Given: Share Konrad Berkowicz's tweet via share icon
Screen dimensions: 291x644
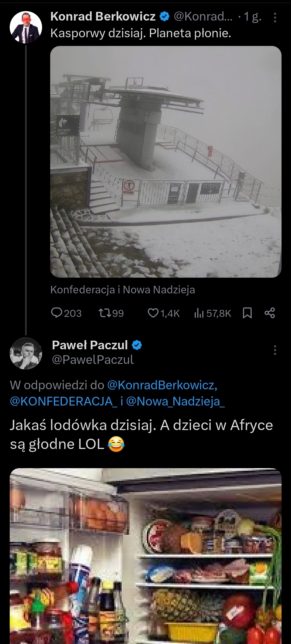Looking at the screenshot, I should tap(270, 313).
